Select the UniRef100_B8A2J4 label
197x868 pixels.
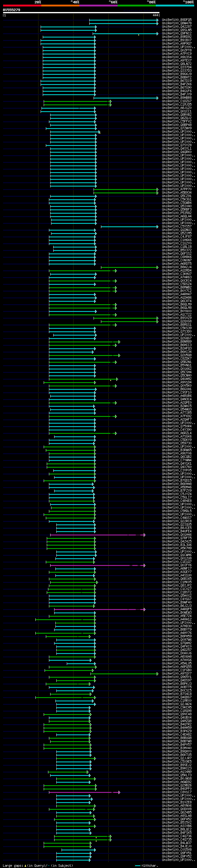click(x=177, y=267)
